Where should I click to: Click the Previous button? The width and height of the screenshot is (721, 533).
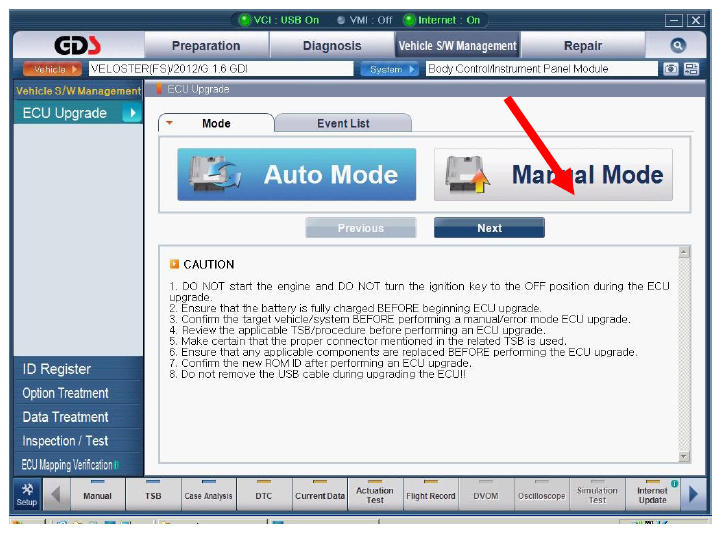(360, 228)
